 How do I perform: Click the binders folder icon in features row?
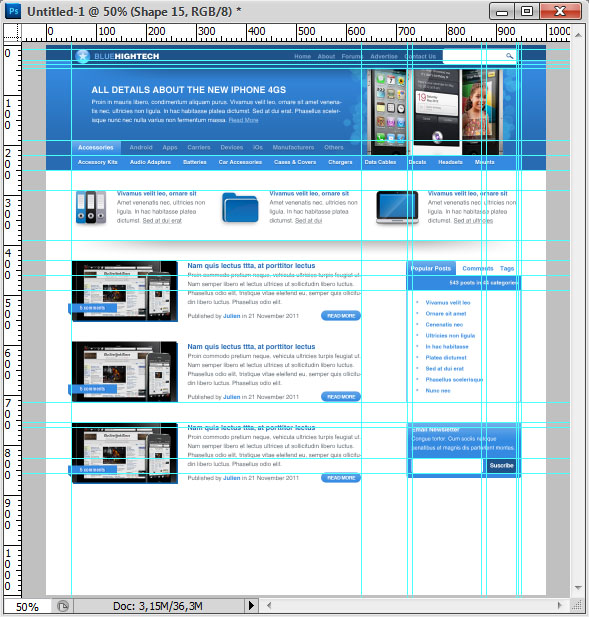pos(91,207)
